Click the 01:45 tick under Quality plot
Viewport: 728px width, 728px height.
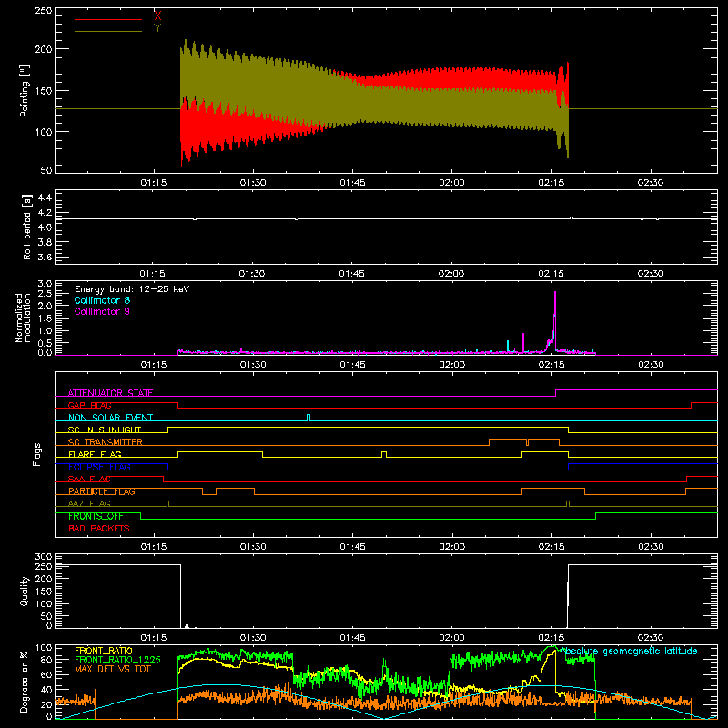pyautogui.click(x=352, y=638)
